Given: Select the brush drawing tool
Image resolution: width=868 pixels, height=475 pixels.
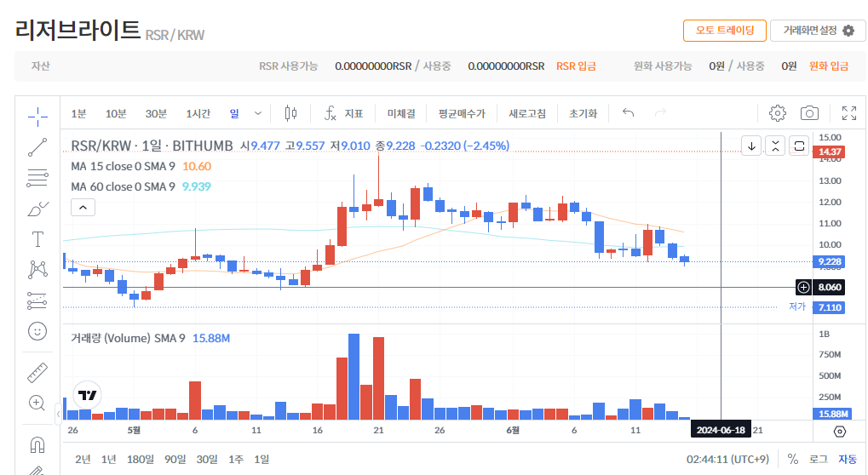Looking at the screenshot, I should (x=37, y=209).
